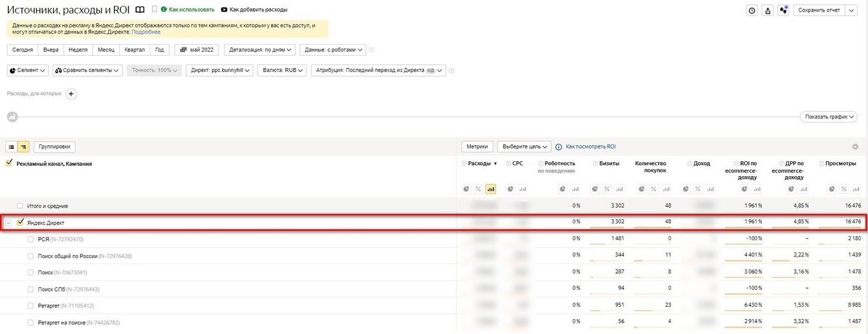Select the Неделя period tab

[x=78, y=50]
